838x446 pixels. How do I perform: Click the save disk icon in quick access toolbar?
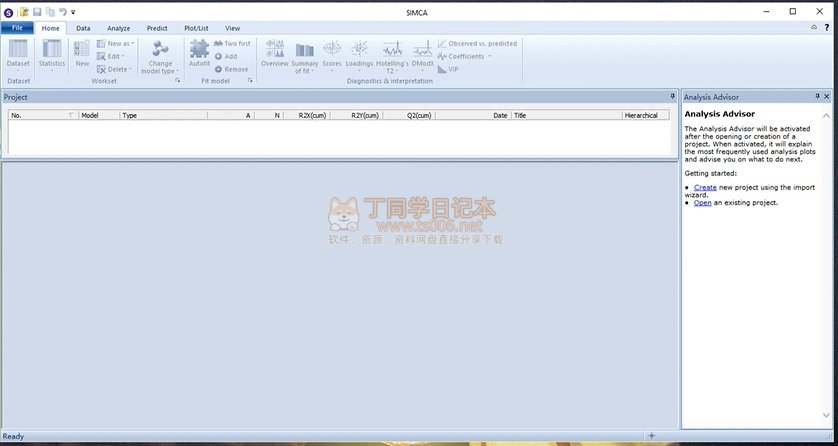click(x=37, y=12)
